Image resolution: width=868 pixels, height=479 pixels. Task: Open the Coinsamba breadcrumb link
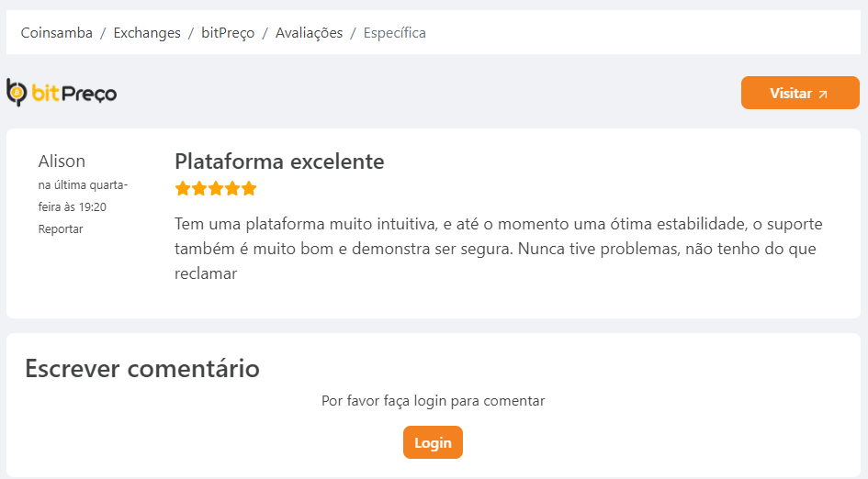pos(56,33)
